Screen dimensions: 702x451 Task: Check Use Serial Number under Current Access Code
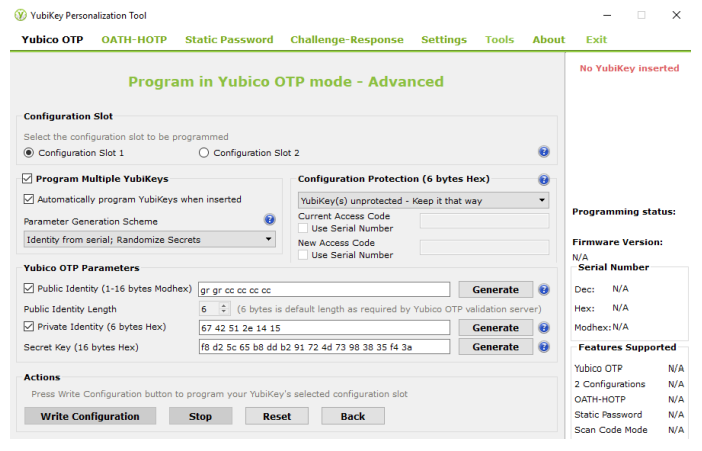point(303,228)
